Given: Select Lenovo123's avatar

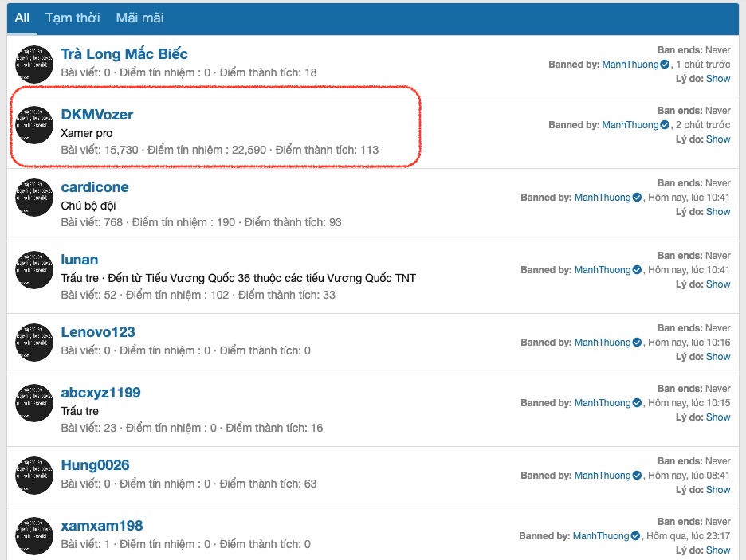Looking at the screenshot, I should [x=33, y=342].
